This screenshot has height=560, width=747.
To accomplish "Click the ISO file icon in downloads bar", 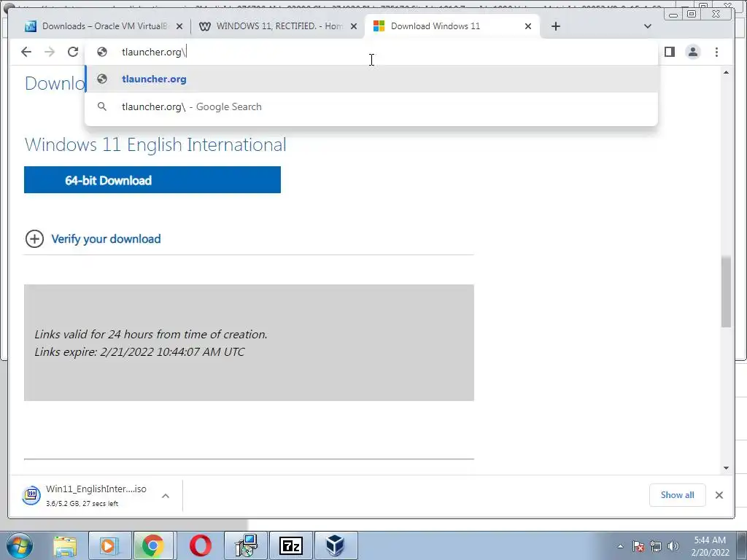I will click(31, 495).
